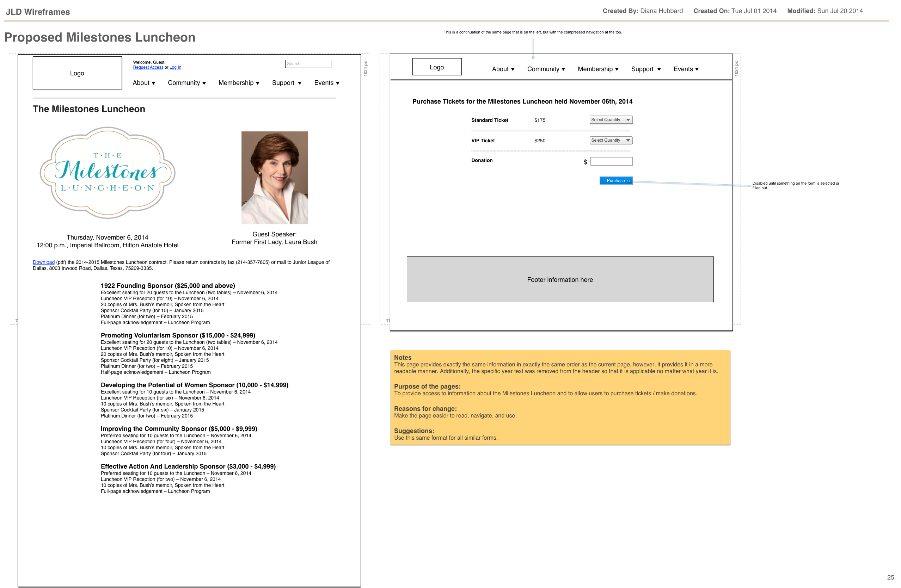This screenshot has height=588, width=901.
Task: Expand Events menu in left page navigation
Action: coord(326,83)
